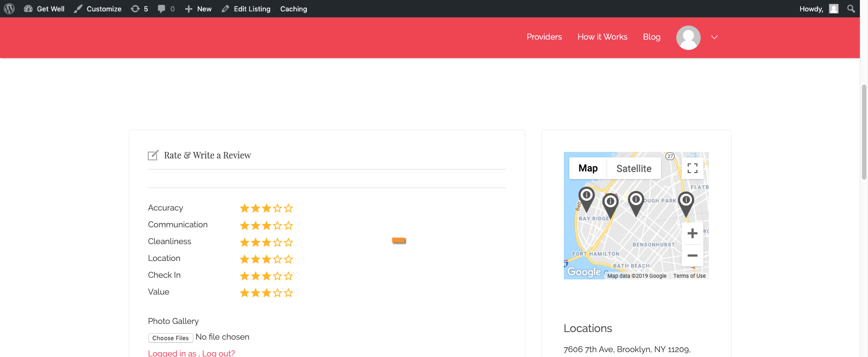Open the Customize theme option
This screenshot has height=357, width=868.
coord(98,9)
